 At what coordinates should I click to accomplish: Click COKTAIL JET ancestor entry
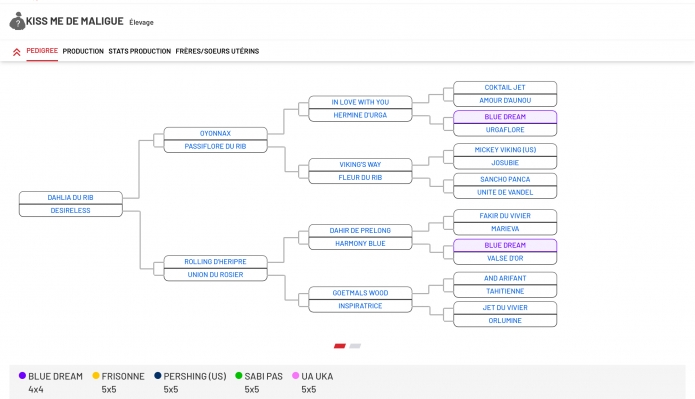(505, 88)
